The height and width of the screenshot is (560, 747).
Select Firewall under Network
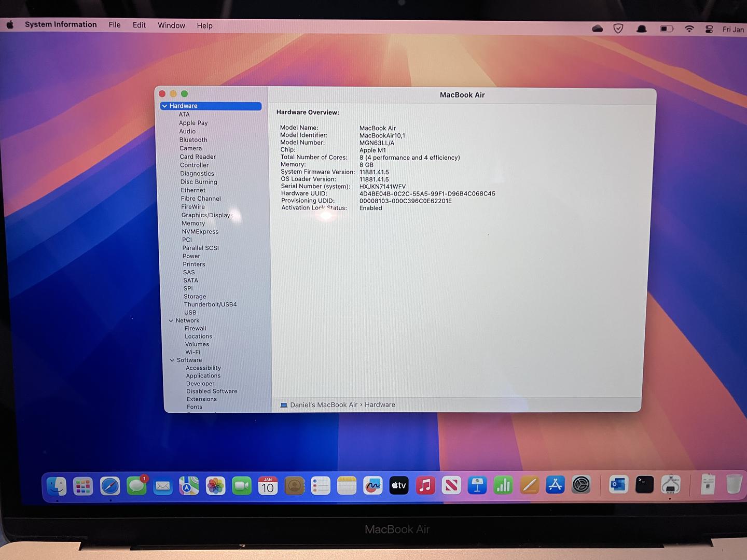tap(195, 328)
